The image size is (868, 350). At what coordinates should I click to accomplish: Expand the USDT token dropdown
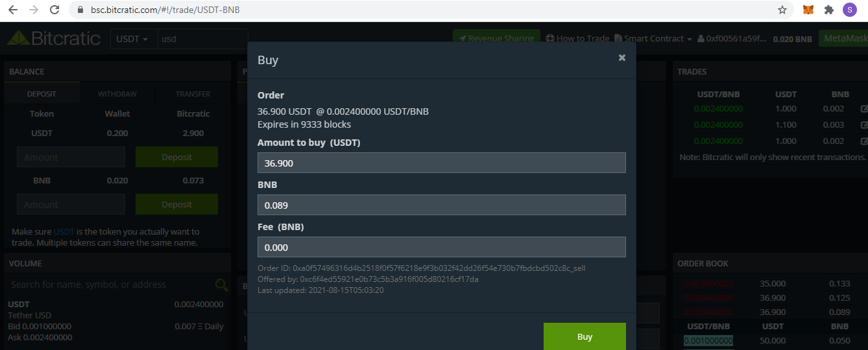[x=132, y=39]
